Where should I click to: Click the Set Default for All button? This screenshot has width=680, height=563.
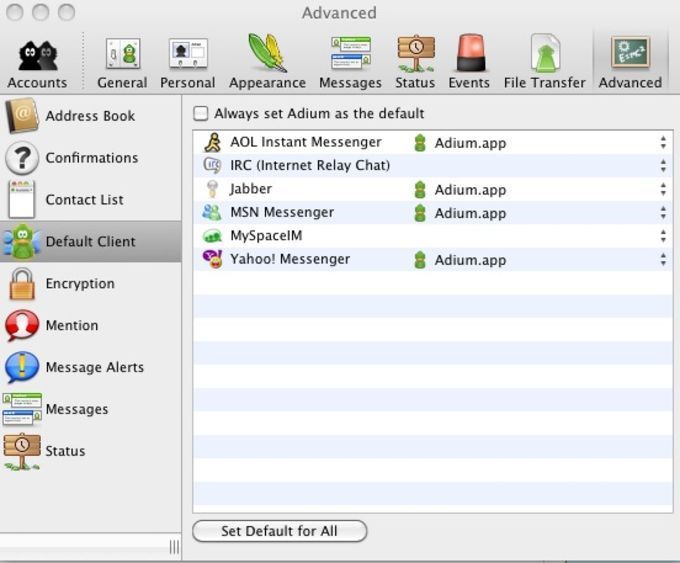point(279,531)
